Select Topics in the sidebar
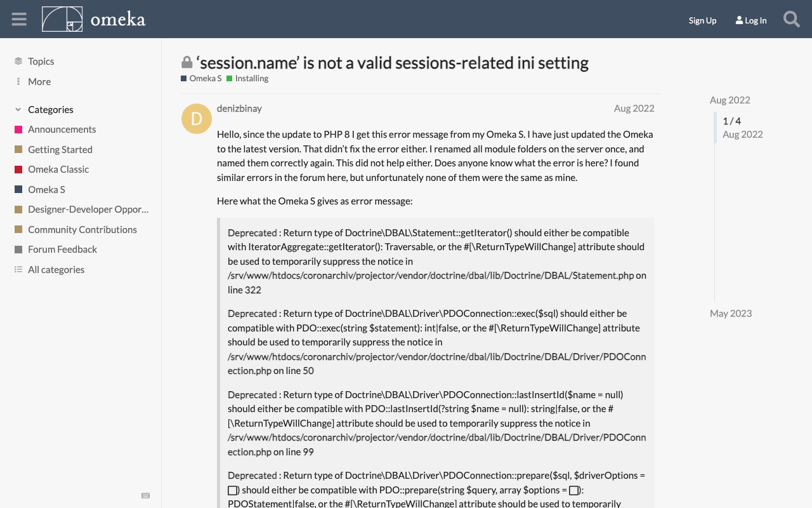 [x=40, y=60]
